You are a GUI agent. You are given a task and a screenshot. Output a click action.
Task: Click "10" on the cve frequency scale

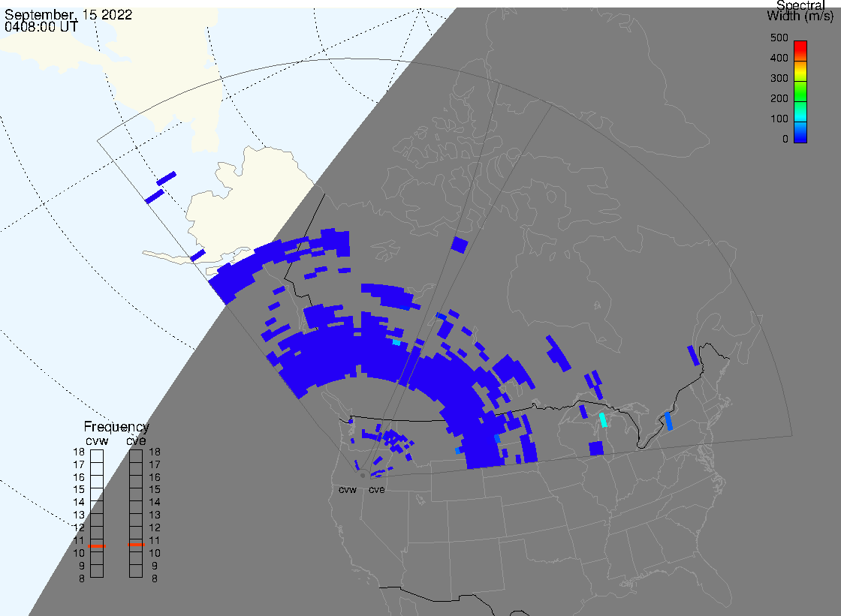155,553
